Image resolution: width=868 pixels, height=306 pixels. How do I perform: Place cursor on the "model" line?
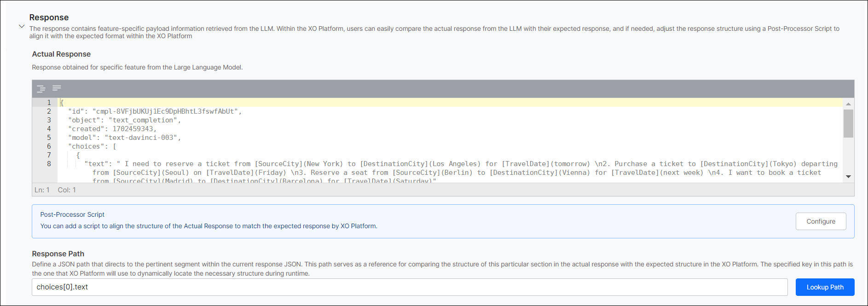coord(124,138)
